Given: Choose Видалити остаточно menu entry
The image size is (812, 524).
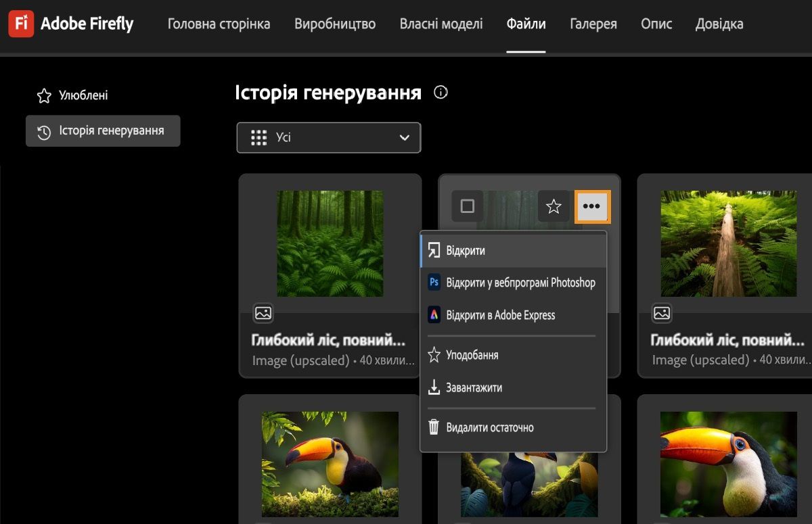Looking at the screenshot, I should click(514, 427).
